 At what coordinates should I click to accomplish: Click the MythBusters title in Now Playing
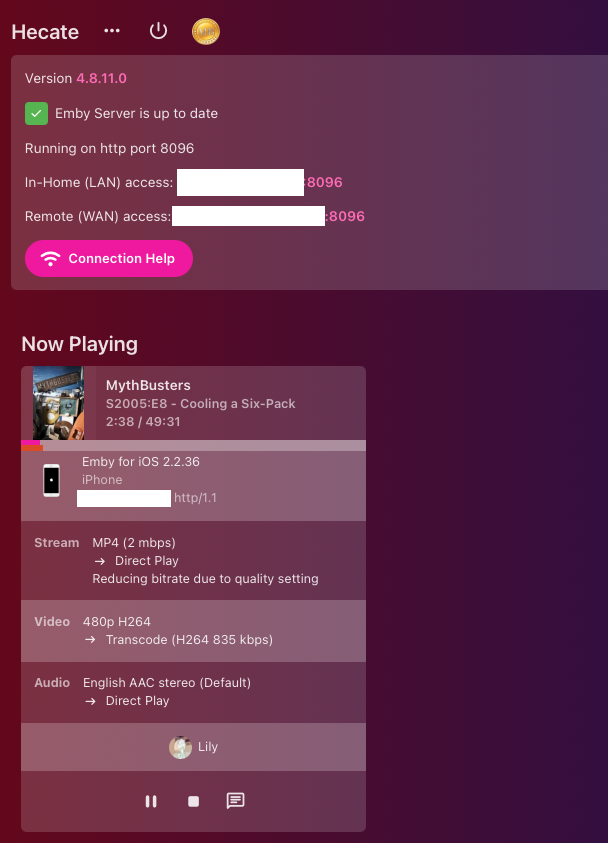point(148,385)
